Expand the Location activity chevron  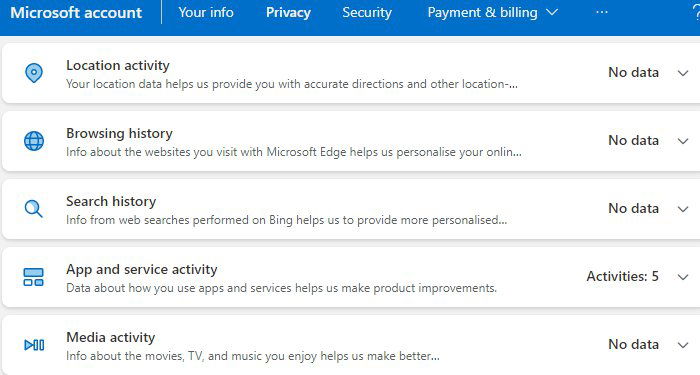coord(683,73)
